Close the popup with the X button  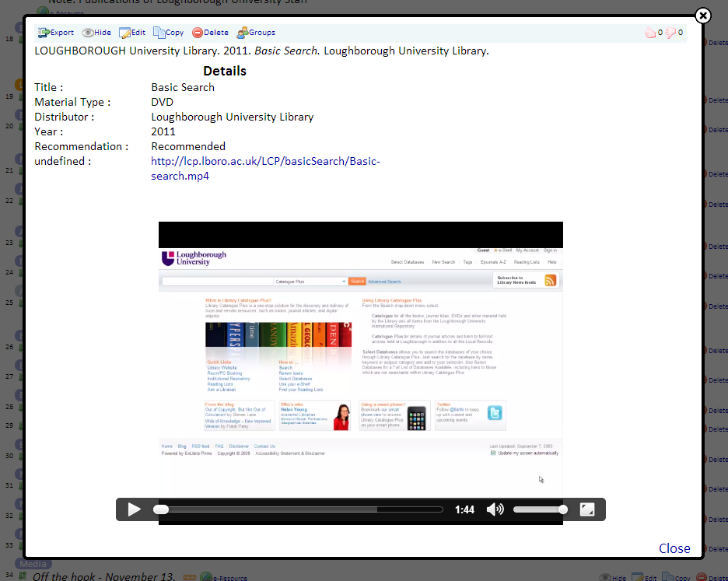(x=702, y=16)
